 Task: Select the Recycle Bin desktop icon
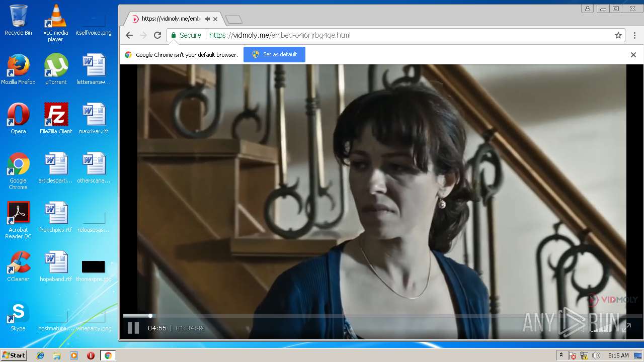click(x=18, y=20)
